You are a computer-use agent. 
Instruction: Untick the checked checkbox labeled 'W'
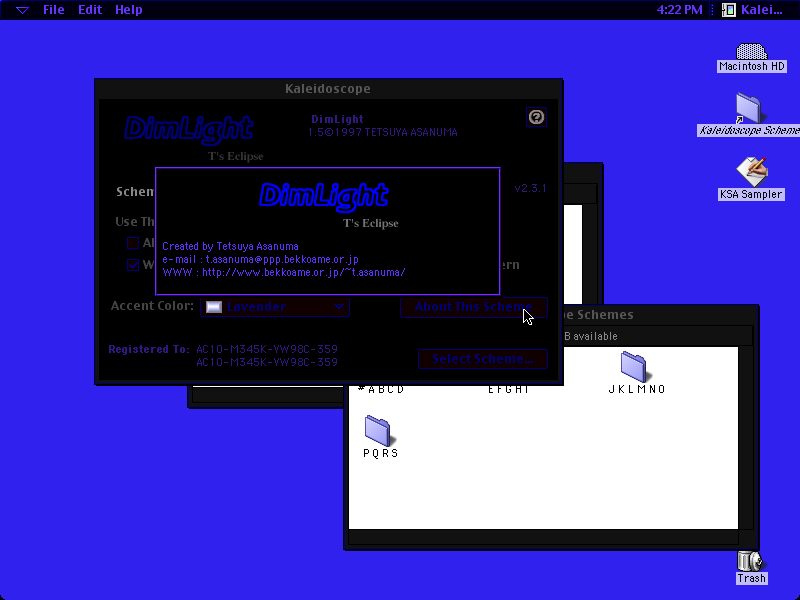pyautogui.click(x=133, y=265)
